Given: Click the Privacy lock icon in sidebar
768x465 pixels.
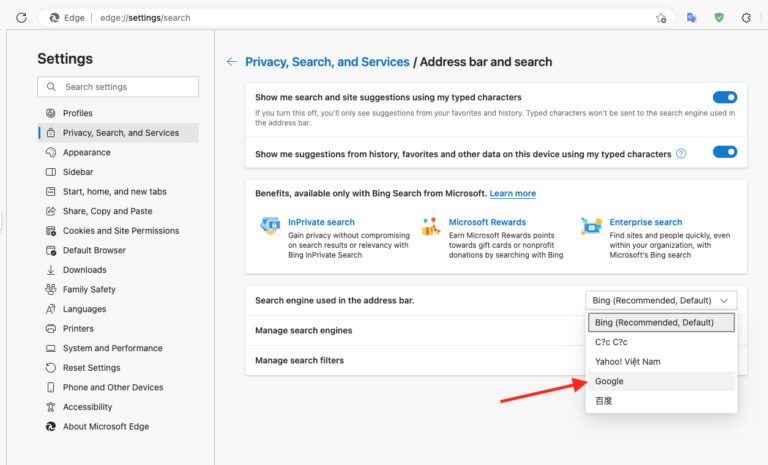Looking at the screenshot, I should [x=50, y=133].
